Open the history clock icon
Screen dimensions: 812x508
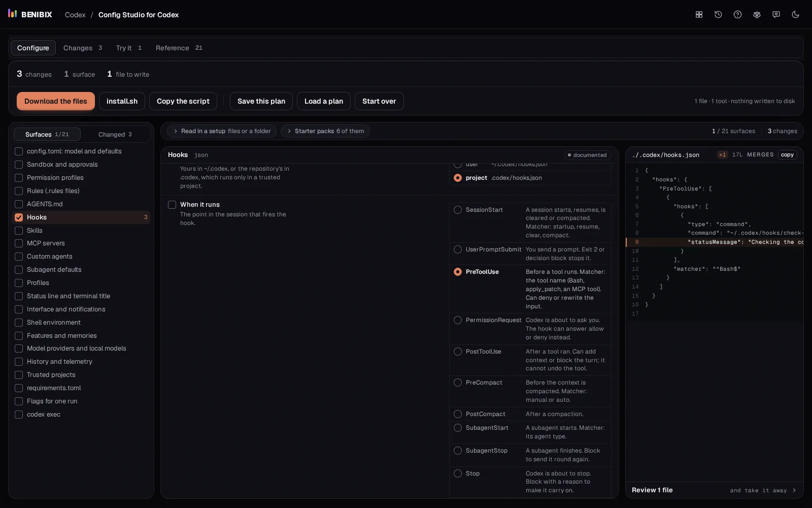(718, 15)
